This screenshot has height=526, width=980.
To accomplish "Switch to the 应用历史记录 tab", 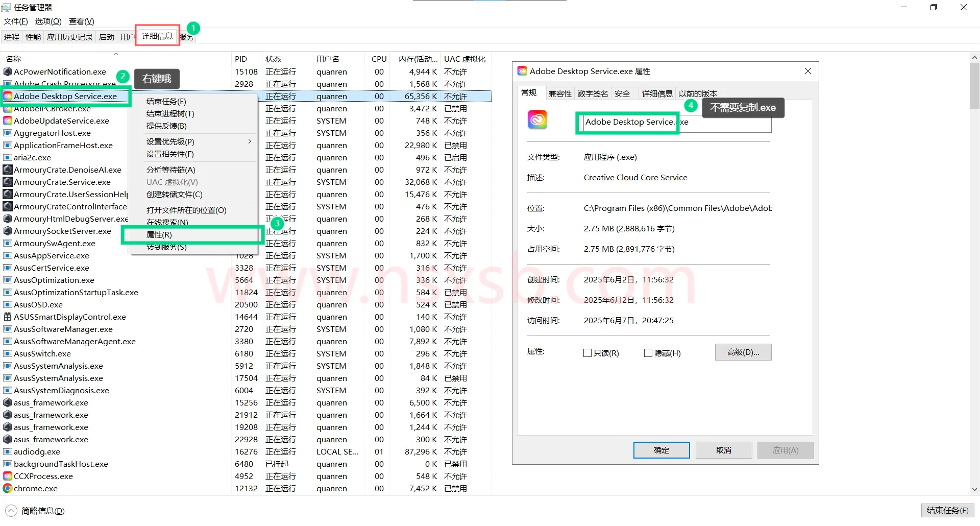I will 70,37.
